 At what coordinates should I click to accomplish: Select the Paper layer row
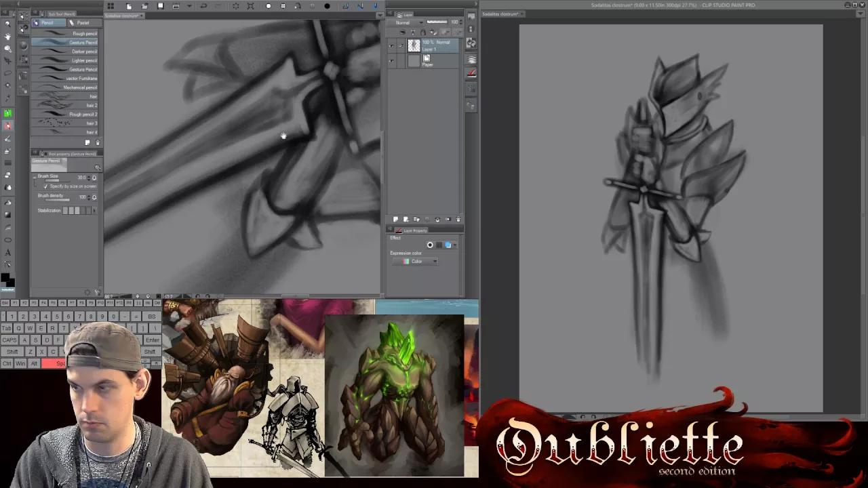tap(425, 60)
